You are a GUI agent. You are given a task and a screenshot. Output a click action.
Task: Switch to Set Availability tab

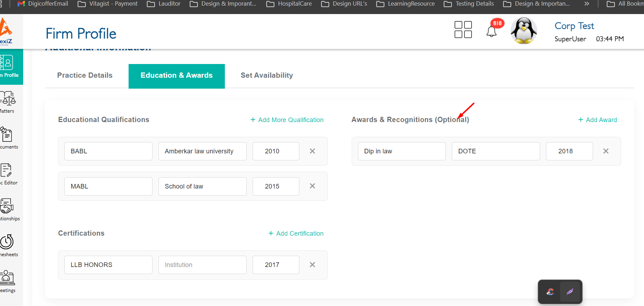(267, 76)
